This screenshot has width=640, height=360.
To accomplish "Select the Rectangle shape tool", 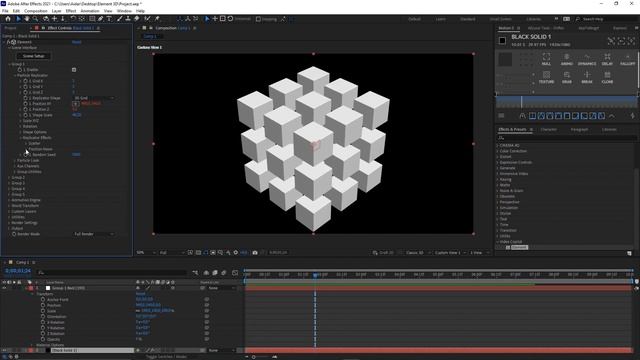I will (x=92, y=19).
